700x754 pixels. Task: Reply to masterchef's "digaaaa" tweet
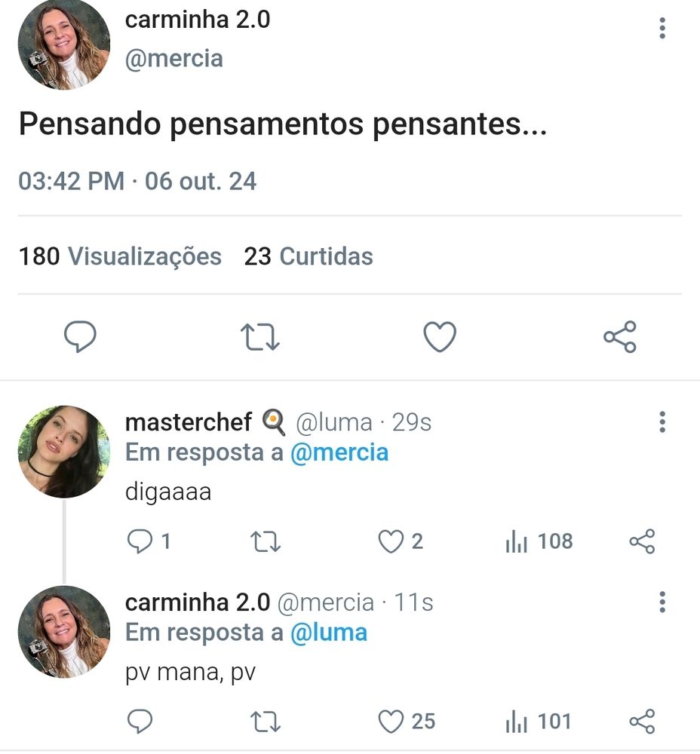point(140,541)
